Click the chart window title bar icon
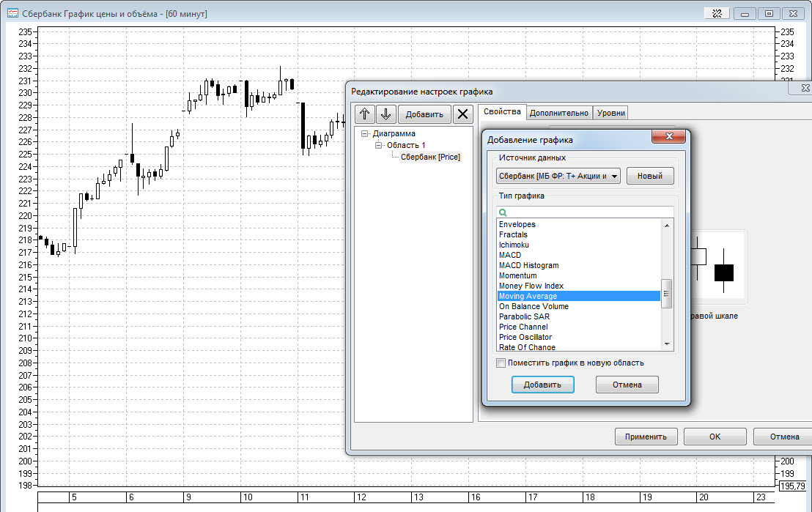This screenshot has width=812, height=512. coord(12,13)
